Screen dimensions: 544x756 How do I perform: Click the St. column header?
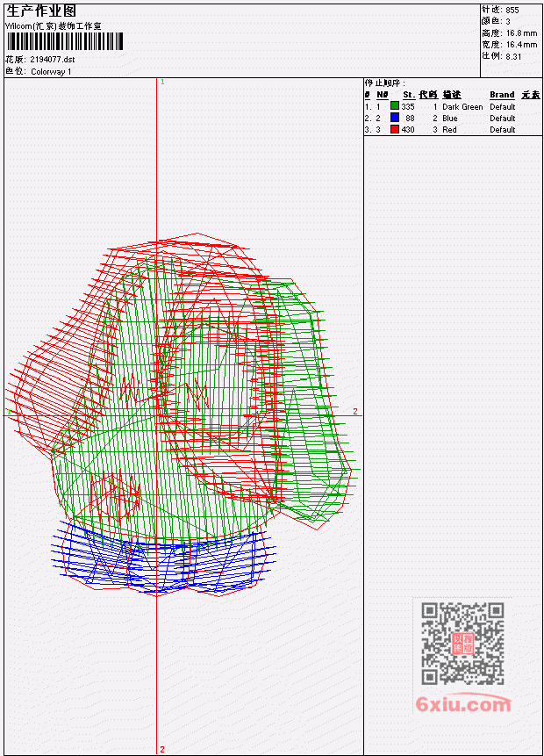pos(409,95)
